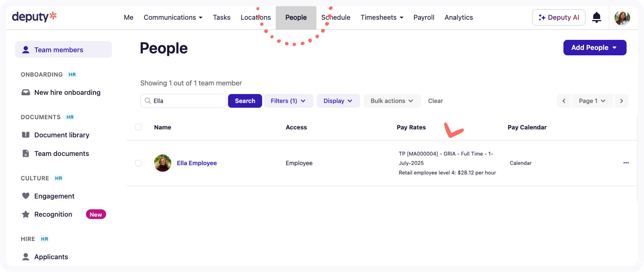644x272 pixels.
Task: Click the Pay Calendar column header
Action: [527, 127]
